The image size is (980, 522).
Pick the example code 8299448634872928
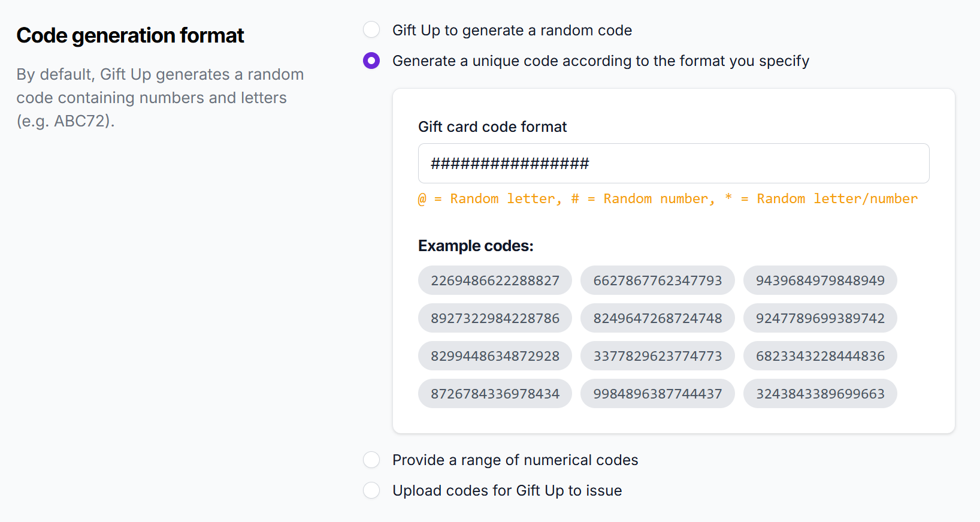(x=495, y=356)
